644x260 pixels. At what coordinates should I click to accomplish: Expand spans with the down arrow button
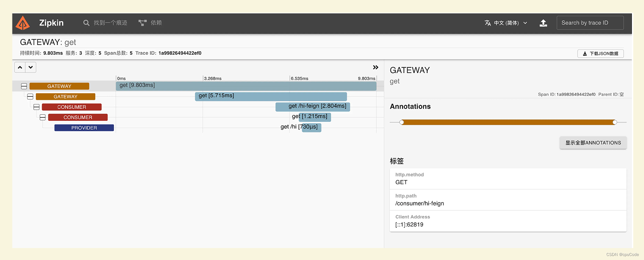(x=31, y=67)
